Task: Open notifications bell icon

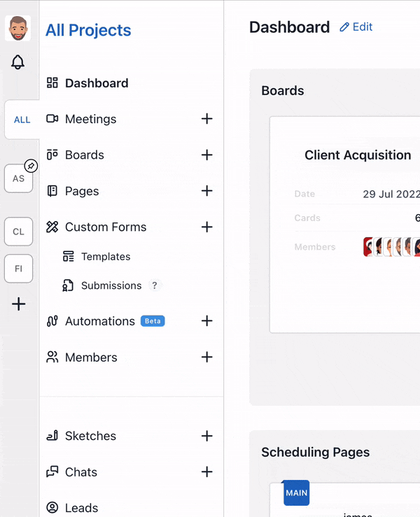Action: pos(18,62)
